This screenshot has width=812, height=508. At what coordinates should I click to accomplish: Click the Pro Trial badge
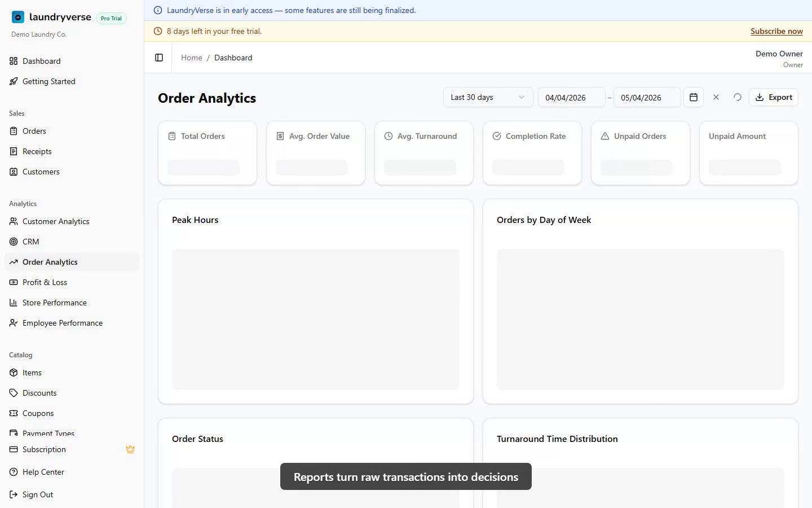pyautogui.click(x=111, y=18)
